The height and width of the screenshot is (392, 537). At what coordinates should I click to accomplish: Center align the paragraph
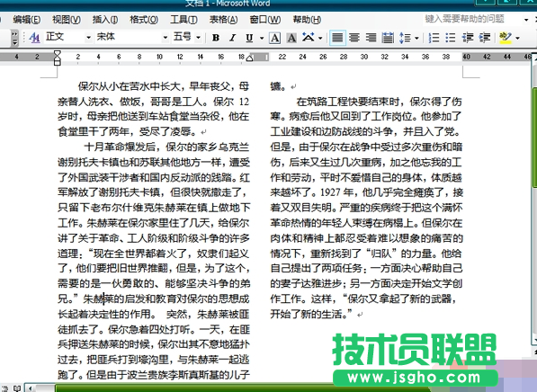354,38
